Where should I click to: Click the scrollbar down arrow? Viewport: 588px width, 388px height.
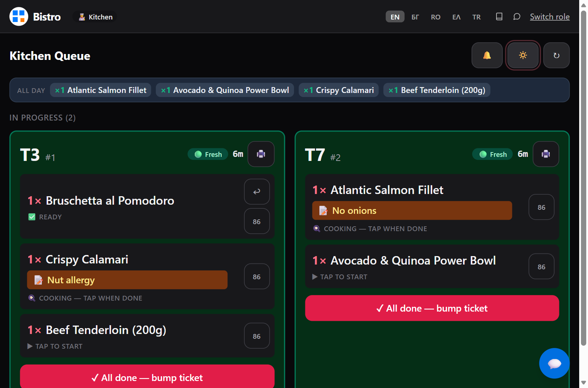tap(583, 383)
